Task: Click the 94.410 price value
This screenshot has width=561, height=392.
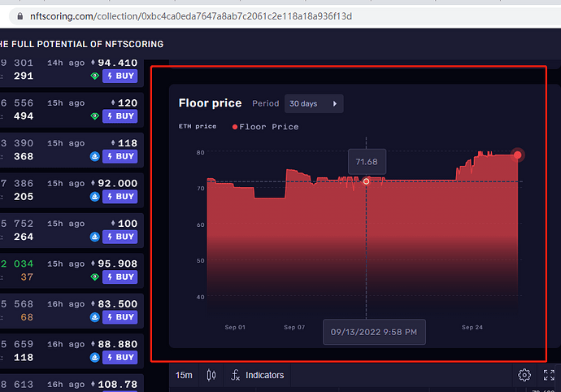Action: pyautogui.click(x=117, y=63)
